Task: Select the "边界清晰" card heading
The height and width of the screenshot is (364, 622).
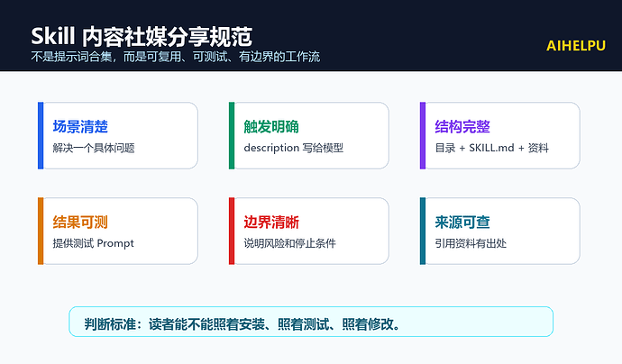Action: coord(271,222)
